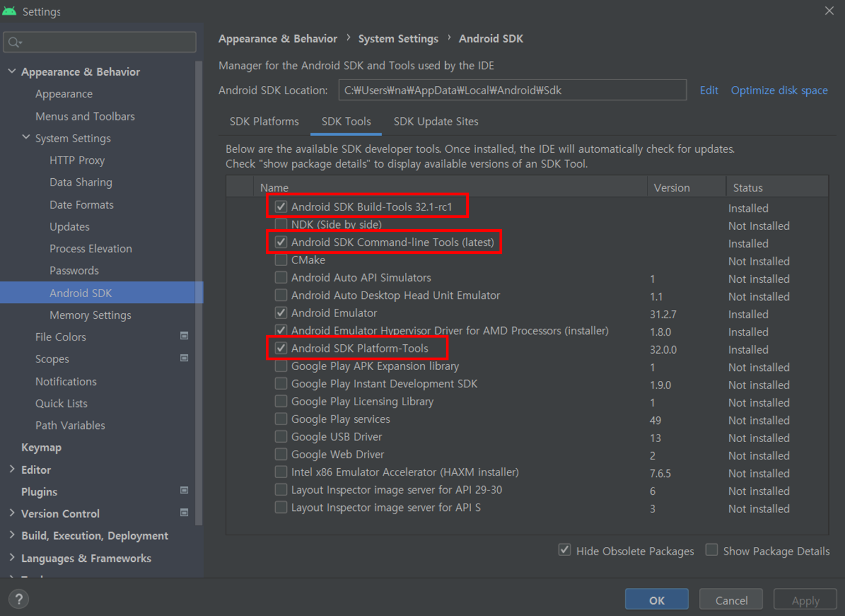
Task: Click the Status column header
Action: [x=777, y=188]
